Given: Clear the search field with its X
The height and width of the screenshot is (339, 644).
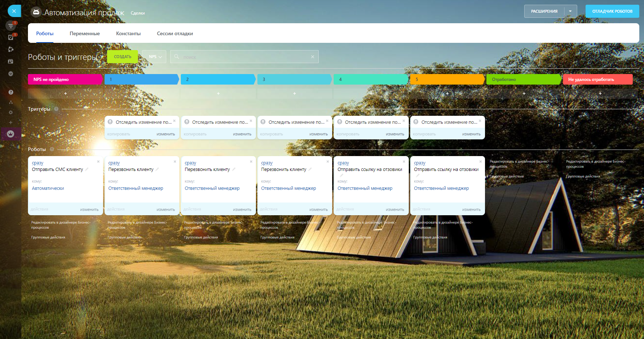Looking at the screenshot, I should [313, 57].
